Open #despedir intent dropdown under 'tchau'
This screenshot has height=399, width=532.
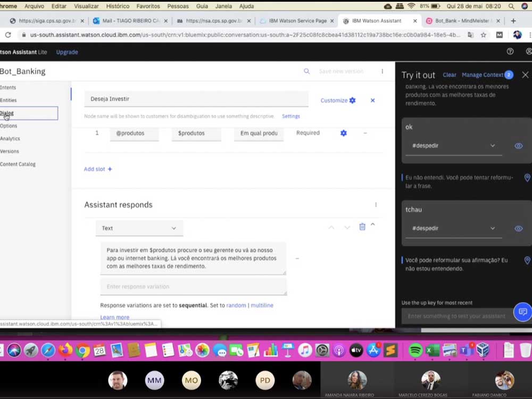click(454, 229)
